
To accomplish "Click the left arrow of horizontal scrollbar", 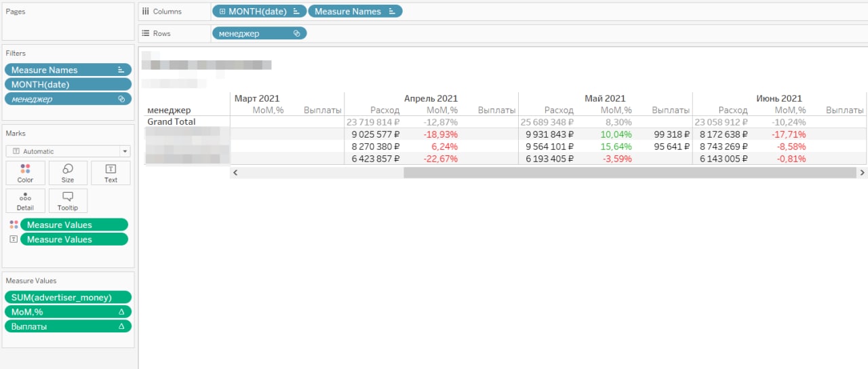I will tap(235, 173).
